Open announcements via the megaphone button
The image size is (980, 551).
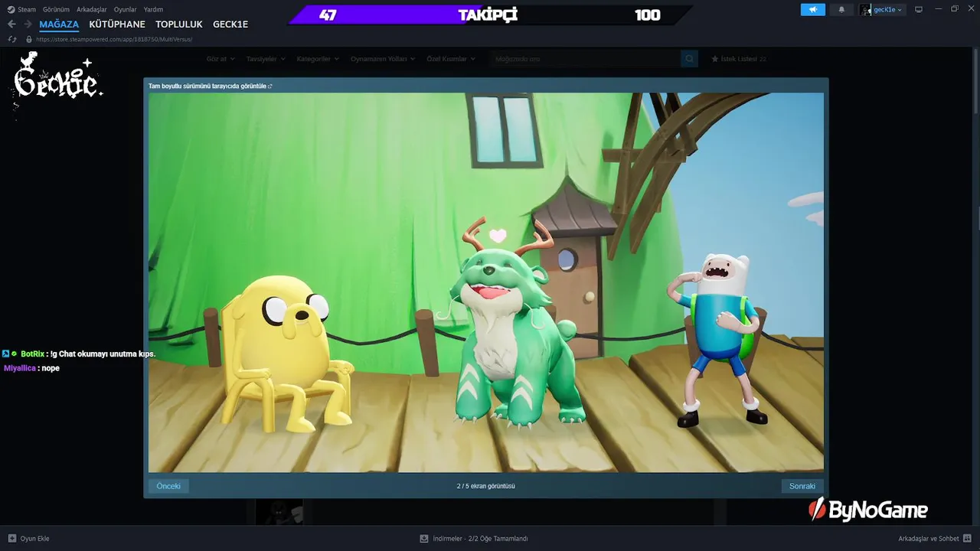(x=813, y=10)
